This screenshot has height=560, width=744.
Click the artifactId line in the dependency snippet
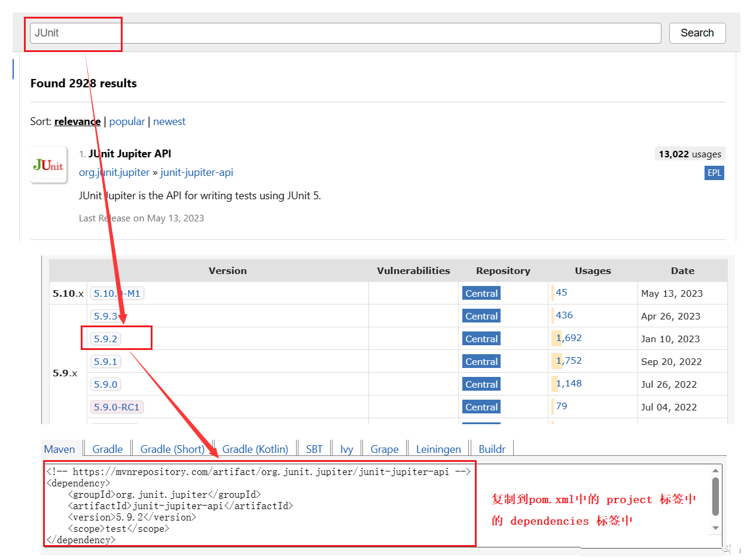[x=181, y=506]
